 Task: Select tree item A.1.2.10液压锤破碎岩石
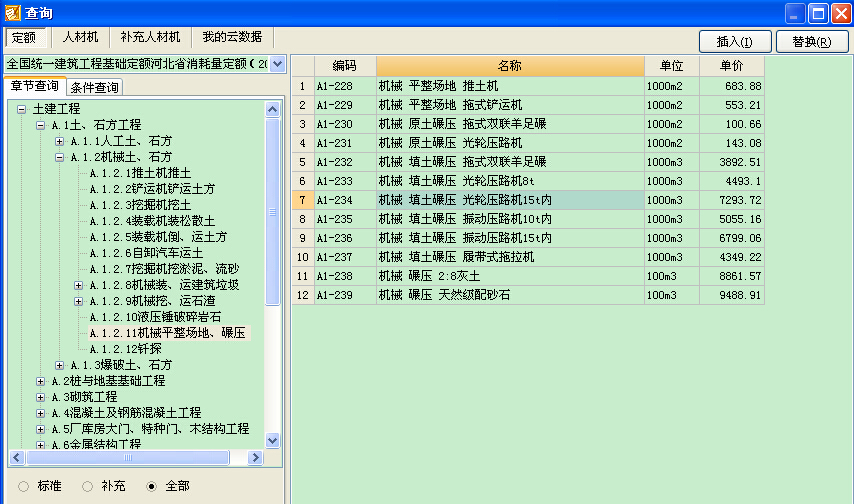pos(156,317)
